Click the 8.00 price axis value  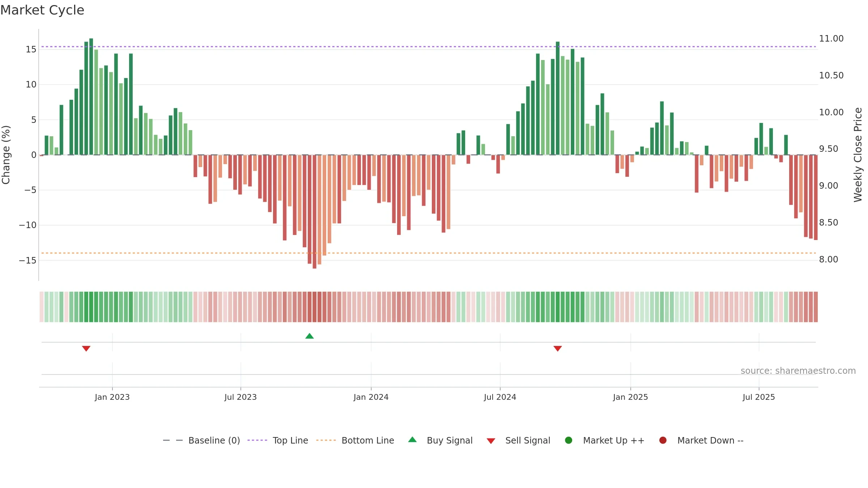click(x=829, y=260)
